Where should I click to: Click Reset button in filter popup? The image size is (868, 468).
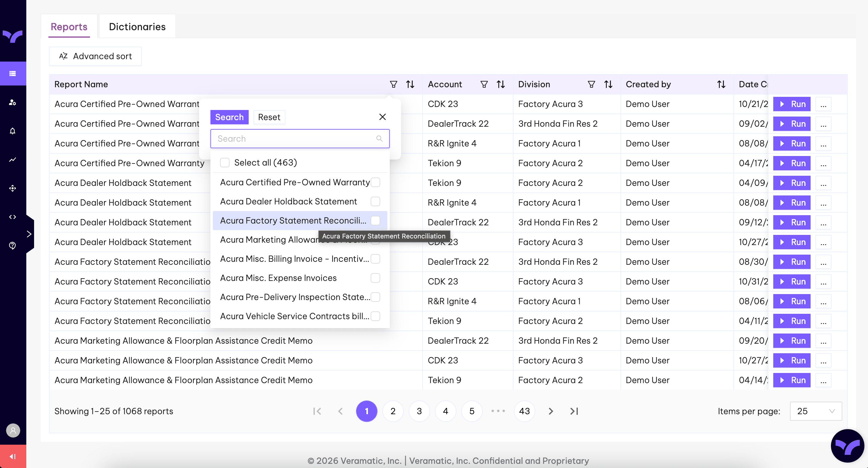269,117
